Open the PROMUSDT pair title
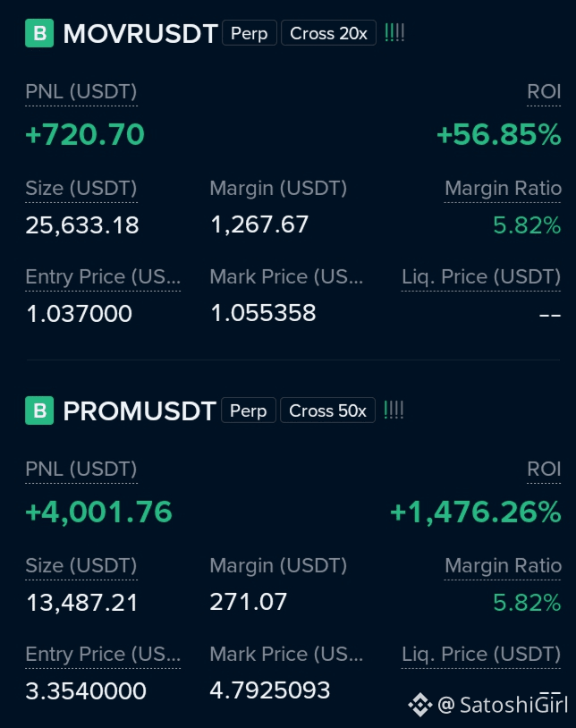The height and width of the screenshot is (728, 576). click(x=140, y=411)
